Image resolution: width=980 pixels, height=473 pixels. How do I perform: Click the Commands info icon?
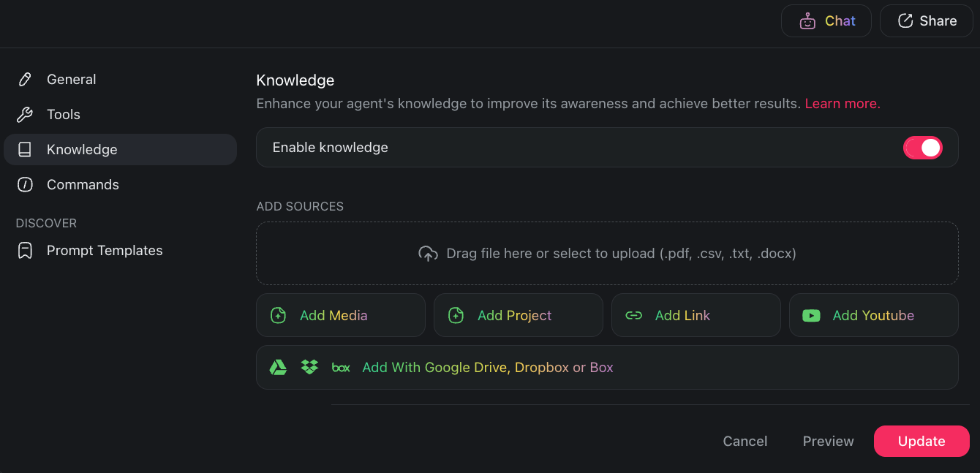pyautogui.click(x=26, y=184)
